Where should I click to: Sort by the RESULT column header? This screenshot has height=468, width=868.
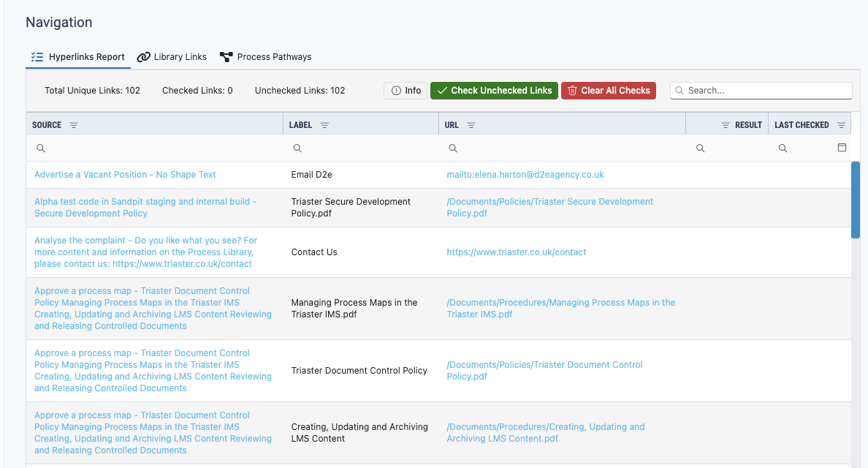748,125
